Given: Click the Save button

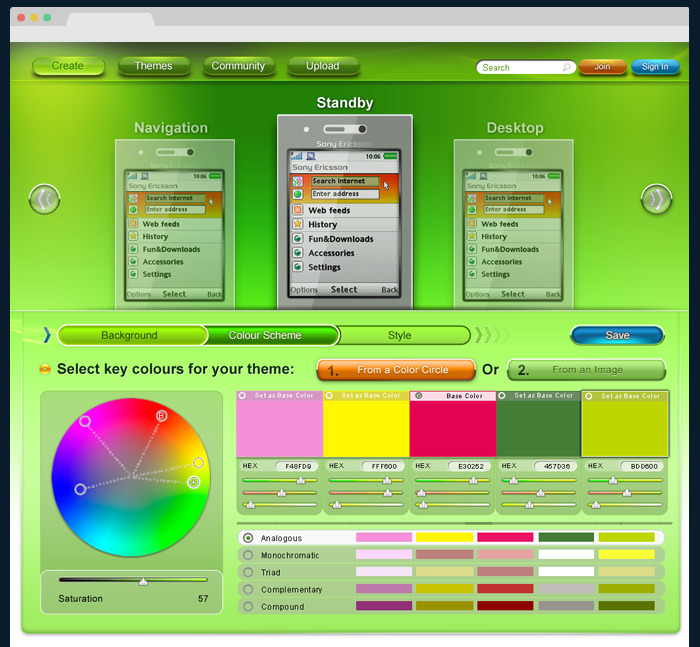Looking at the screenshot, I should (617, 335).
